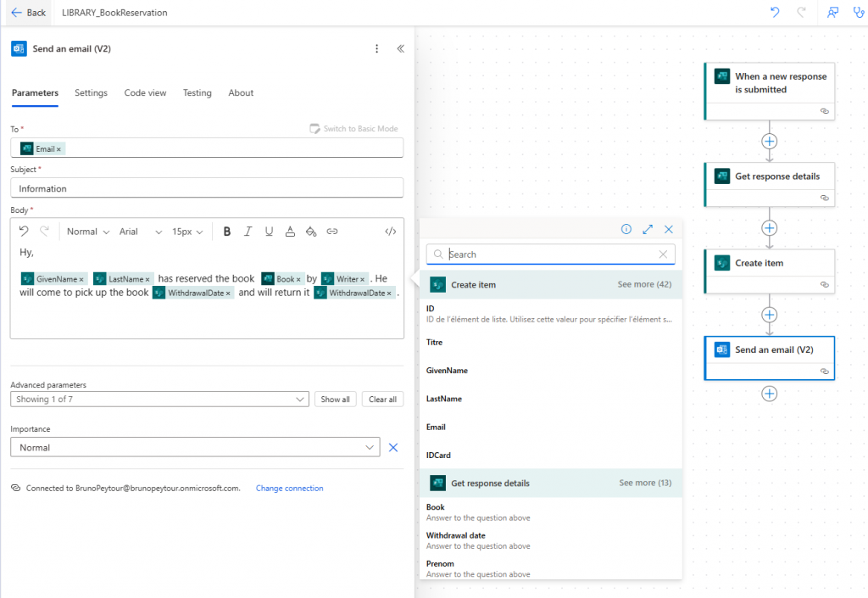
Task: Remove the Importance parameter with the X
Action: (393, 448)
